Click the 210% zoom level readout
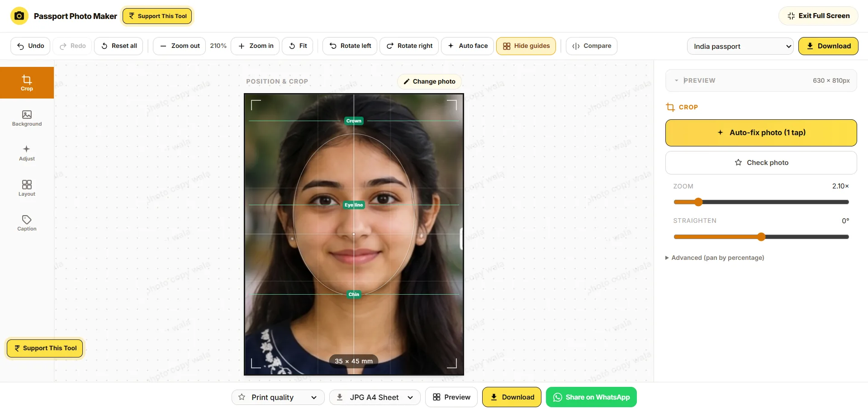The height and width of the screenshot is (409, 868). 218,46
